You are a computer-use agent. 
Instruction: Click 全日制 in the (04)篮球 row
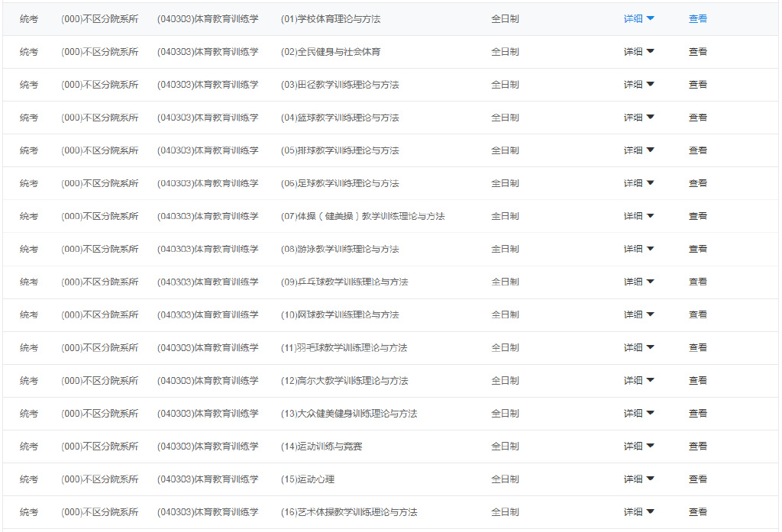[x=506, y=118]
